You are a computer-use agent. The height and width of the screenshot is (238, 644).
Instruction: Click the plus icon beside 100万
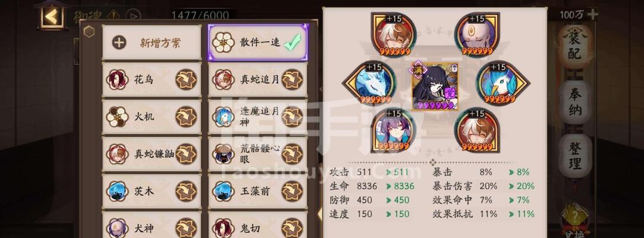592,15
